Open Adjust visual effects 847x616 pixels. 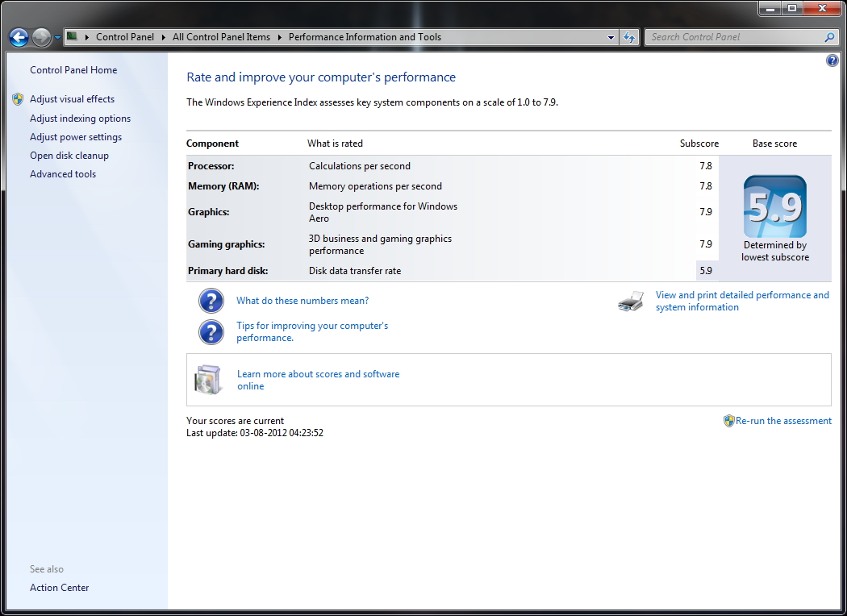pos(72,99)
